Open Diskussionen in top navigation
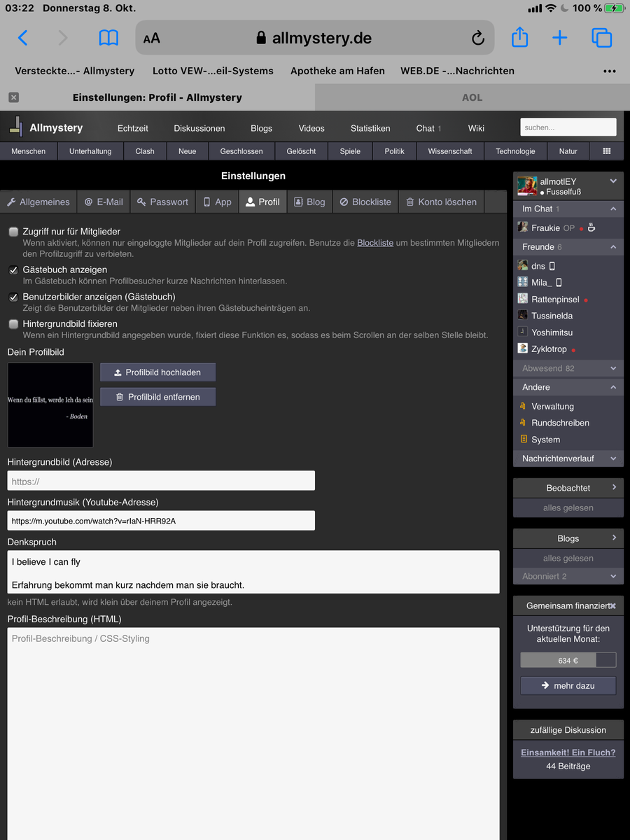The height and width of the screenshot is (840, 630). point(199,128)
